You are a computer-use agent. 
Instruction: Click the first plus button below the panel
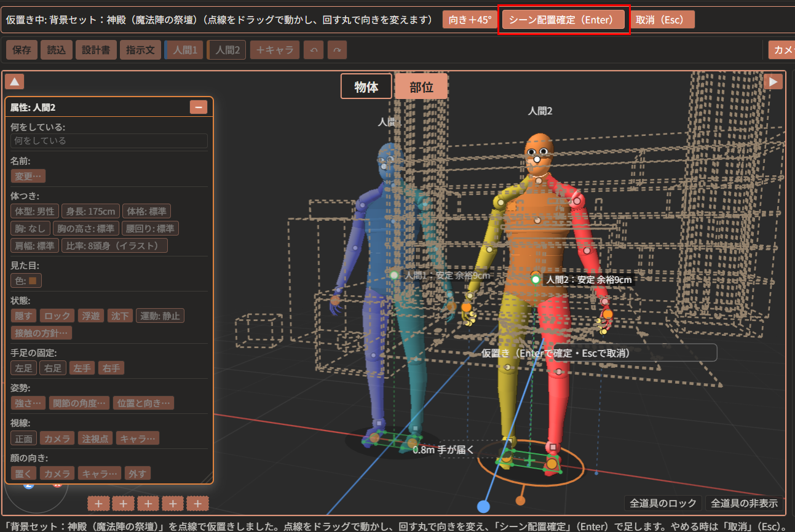98,504
